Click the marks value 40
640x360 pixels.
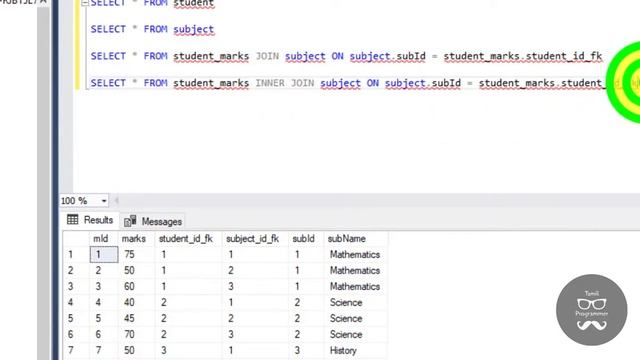pos(129,302)
